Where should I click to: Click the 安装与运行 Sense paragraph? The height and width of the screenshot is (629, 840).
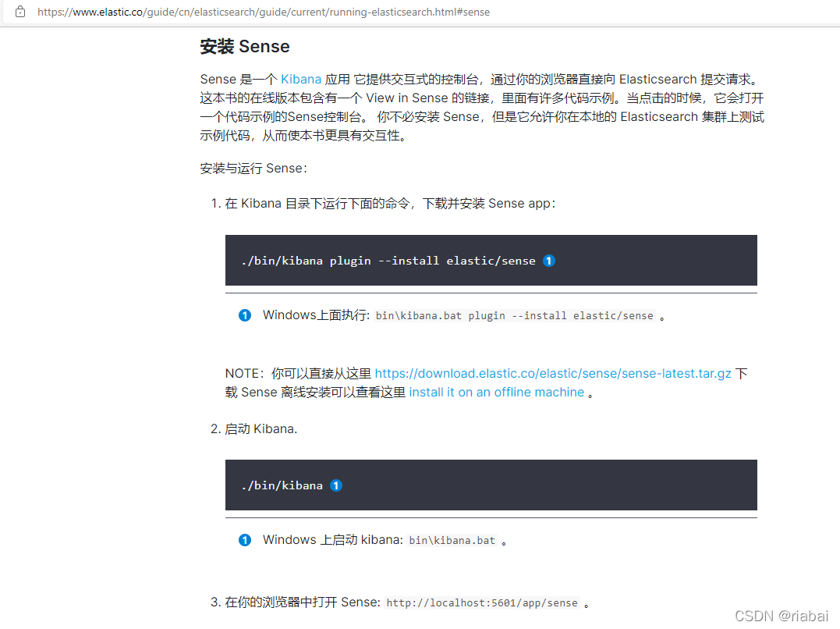point(250,167)
